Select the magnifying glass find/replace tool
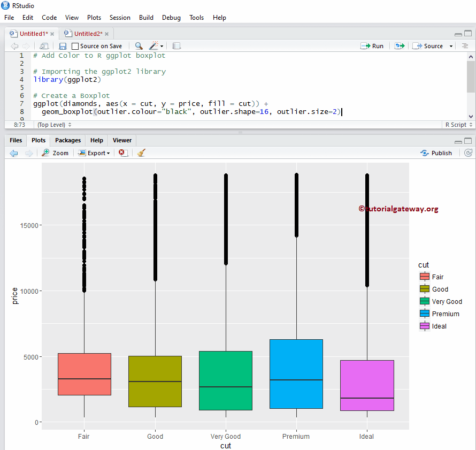 coord(139,45)
